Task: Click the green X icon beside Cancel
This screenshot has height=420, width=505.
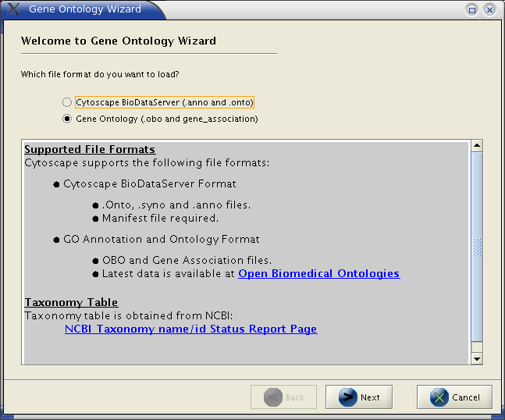Action: click(x=439, y=397)
